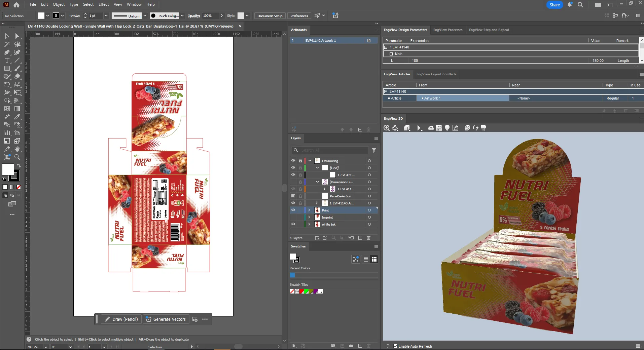Image resolution: width=644 pixels, height=350 pixels.
Task: Click the EngView 3D light bulb icon
Action: [x=447, y=128]
